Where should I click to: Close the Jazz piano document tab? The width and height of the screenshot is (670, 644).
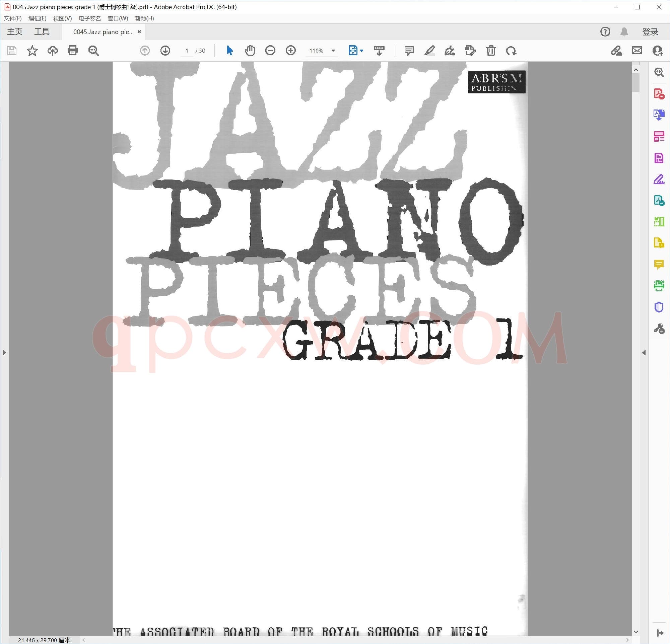139,32
